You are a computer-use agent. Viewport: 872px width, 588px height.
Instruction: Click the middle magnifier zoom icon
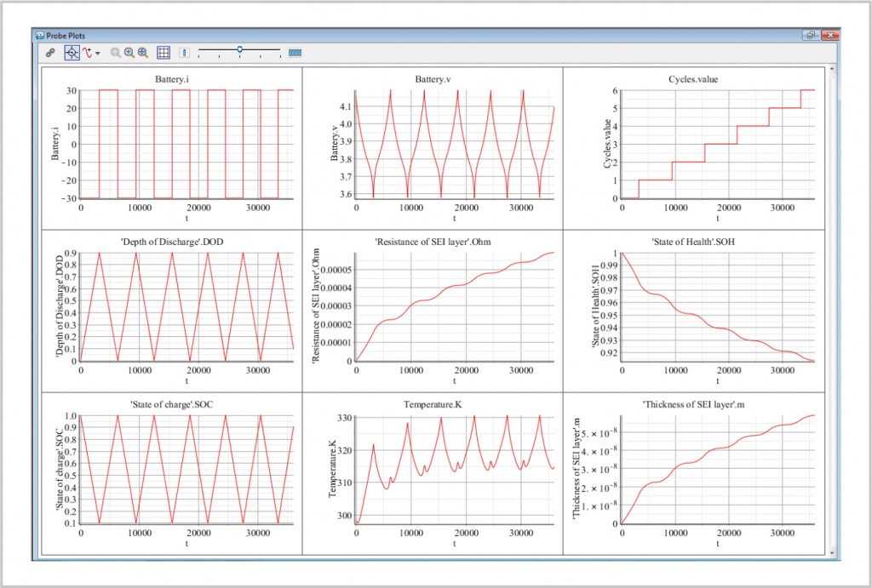click(129, 53)
